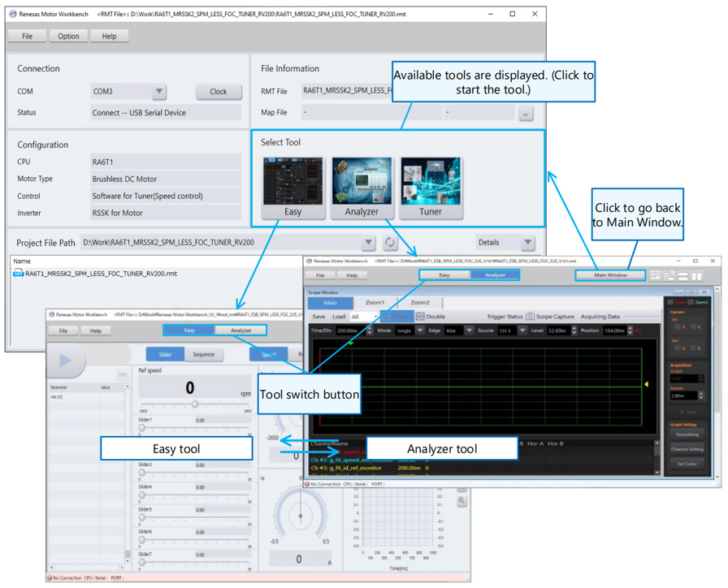Viewport: 728px width, 588px height.
Task: Click the Slider4 handle
Action: pos(142,495)
